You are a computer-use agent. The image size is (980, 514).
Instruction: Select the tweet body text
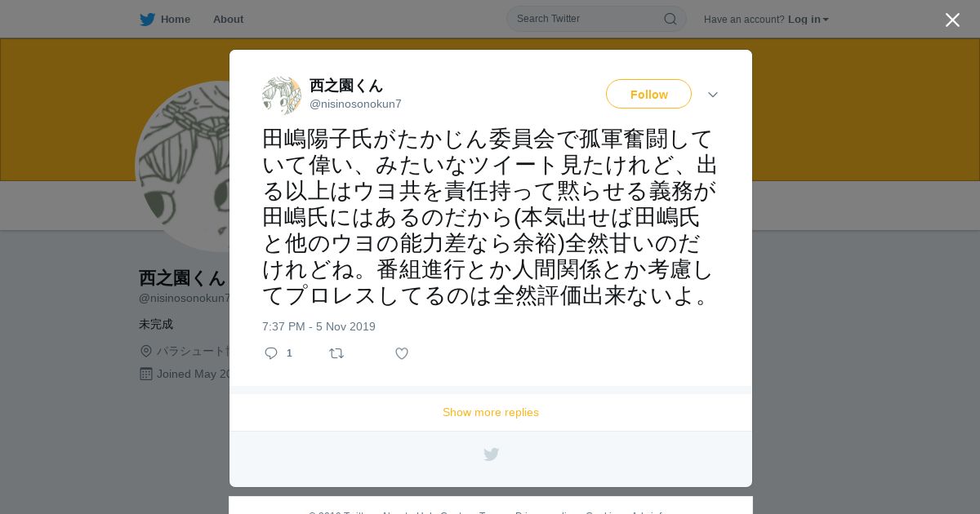[x=490, y=217]
